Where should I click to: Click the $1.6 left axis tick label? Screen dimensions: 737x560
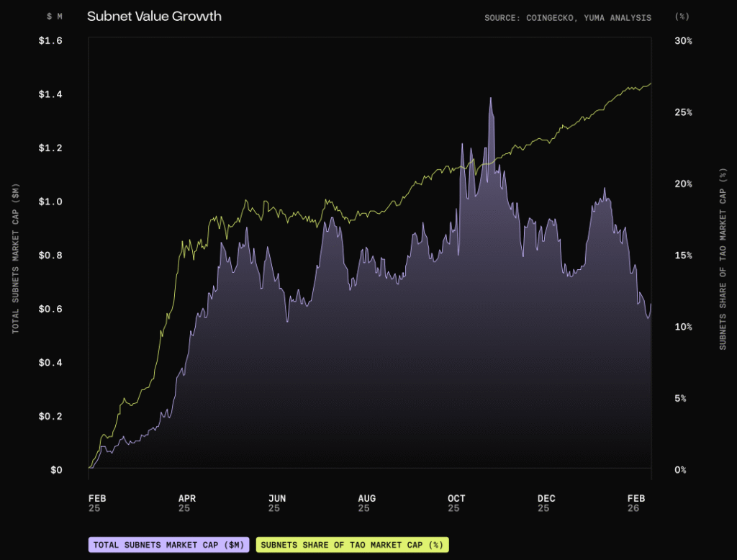(50, 41)
